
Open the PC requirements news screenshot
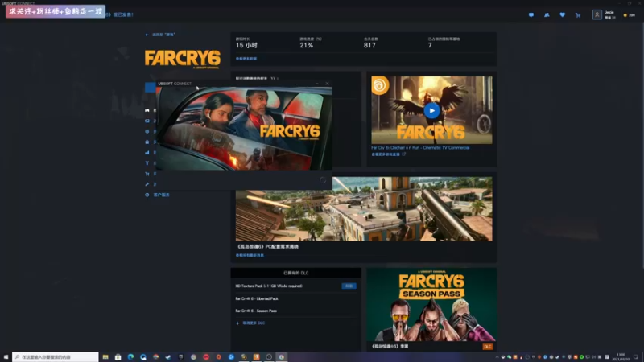(x=364, y=209)
